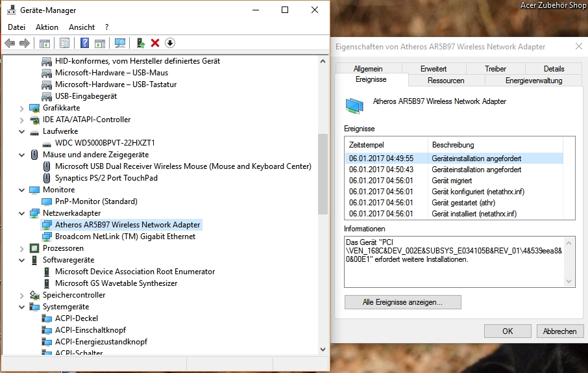This screenshot has width=588, height=373.
Task: Click the show/hide console tree icon
Action: coord(45,43)
